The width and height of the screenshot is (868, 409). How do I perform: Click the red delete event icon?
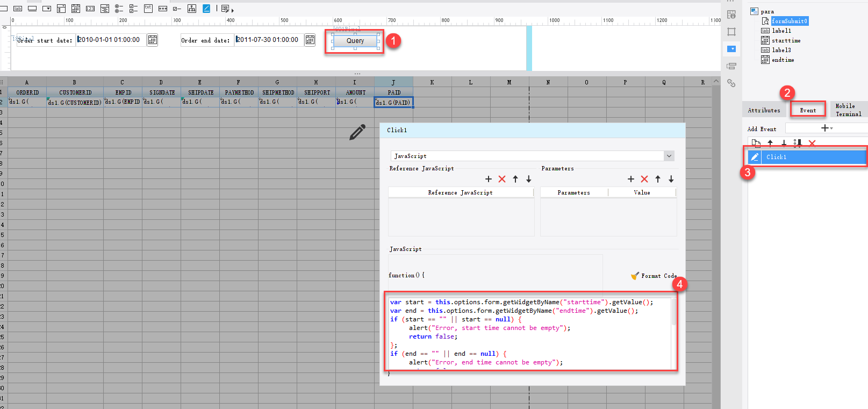(812, 143)
